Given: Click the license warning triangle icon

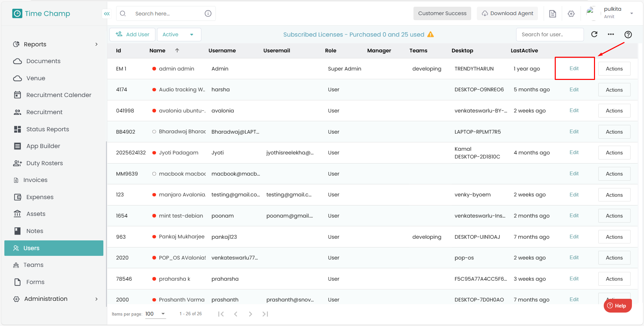Looking at the screenshot, I should point(431,35).
